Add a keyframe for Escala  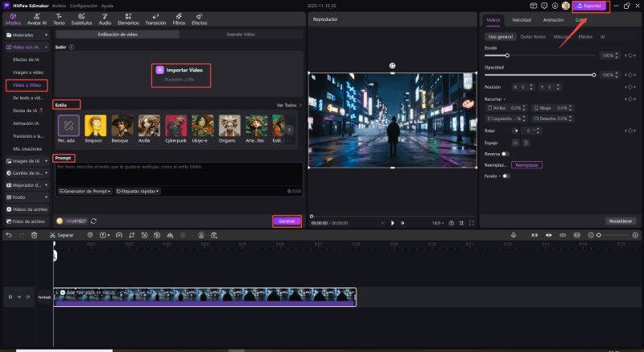(630, 56)
